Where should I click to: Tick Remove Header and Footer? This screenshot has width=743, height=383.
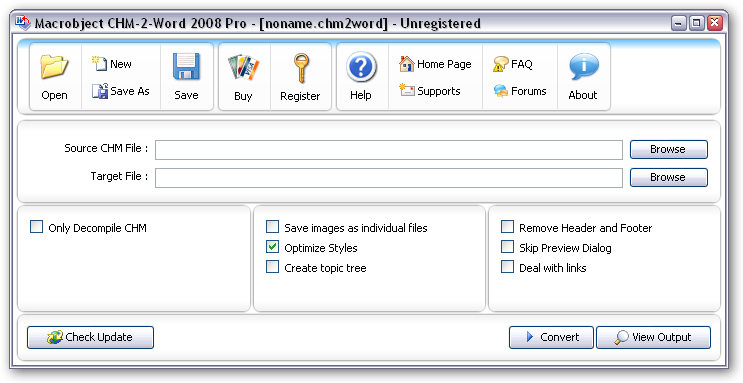pos(507,227)
